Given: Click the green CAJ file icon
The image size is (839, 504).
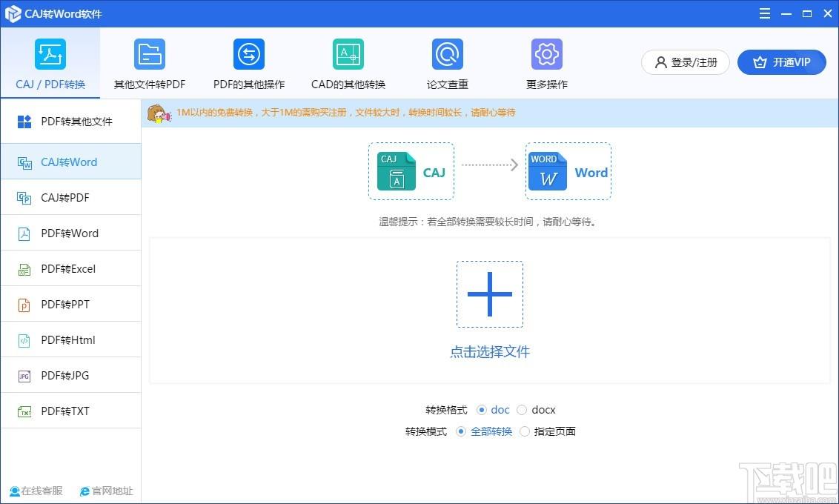Looking at the screenshot, I should coord(397,171).
